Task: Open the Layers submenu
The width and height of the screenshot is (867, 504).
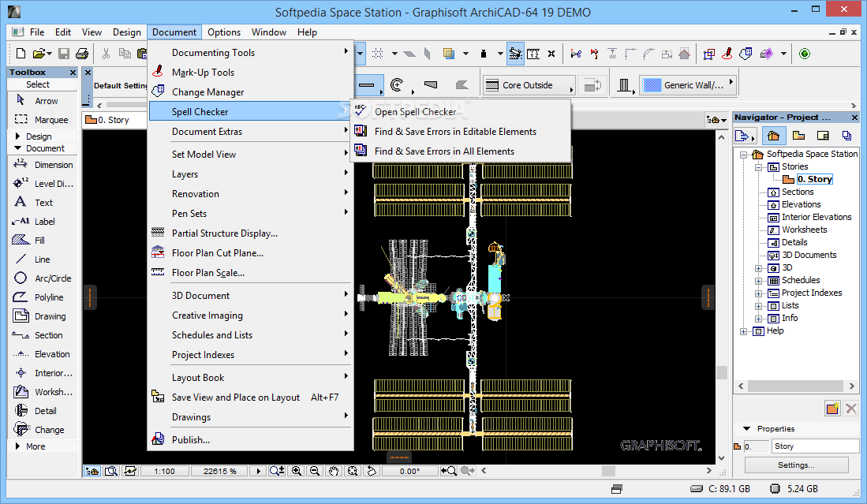Action: [x=251, y=174]
